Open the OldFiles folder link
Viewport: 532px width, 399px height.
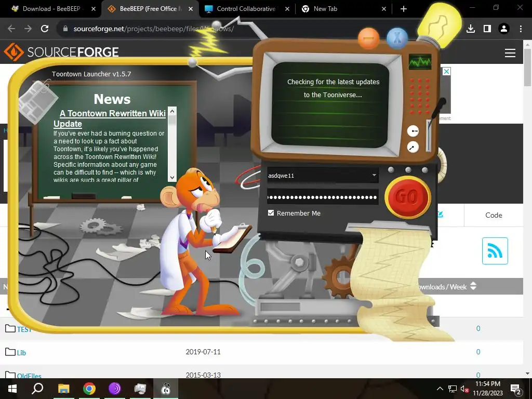(x=29, y=375)
